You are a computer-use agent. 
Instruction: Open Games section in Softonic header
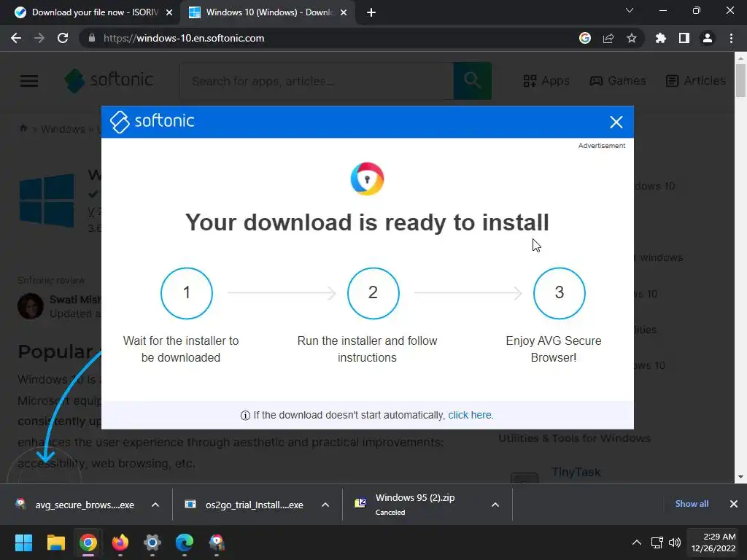[x=617, y=80]
